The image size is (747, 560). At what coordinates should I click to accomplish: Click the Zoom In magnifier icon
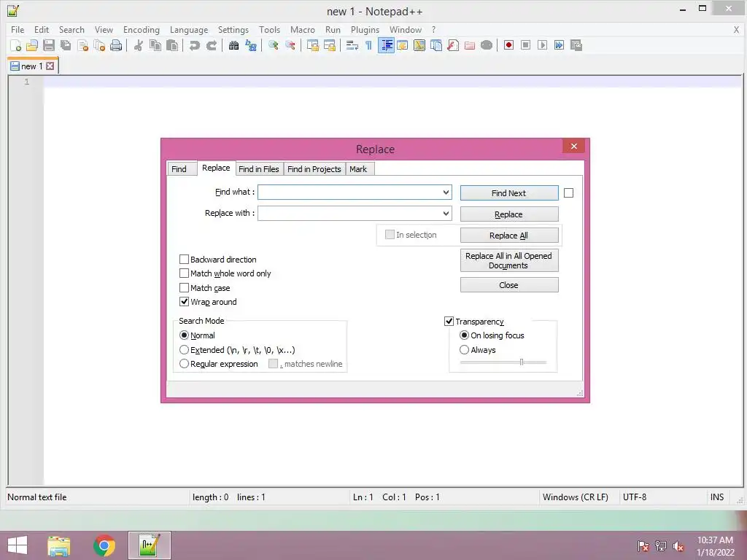(273, 45)
